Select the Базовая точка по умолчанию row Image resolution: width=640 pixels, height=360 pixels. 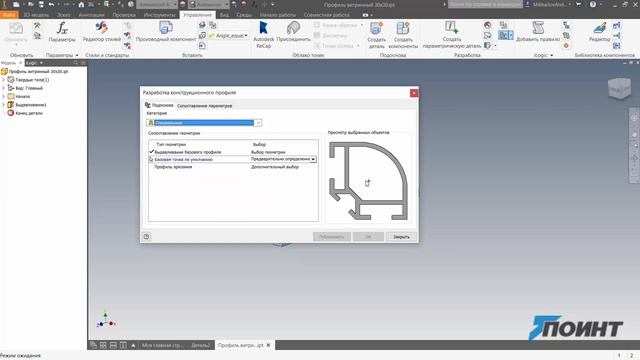tap(233, 159)
